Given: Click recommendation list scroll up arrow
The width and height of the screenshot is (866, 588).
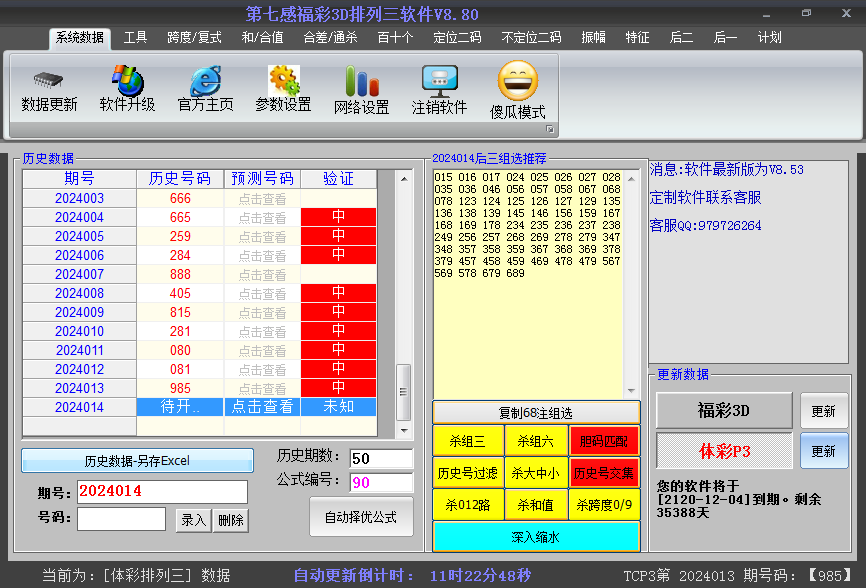Looking at the screenshot, I should click(x=631, y=179).
